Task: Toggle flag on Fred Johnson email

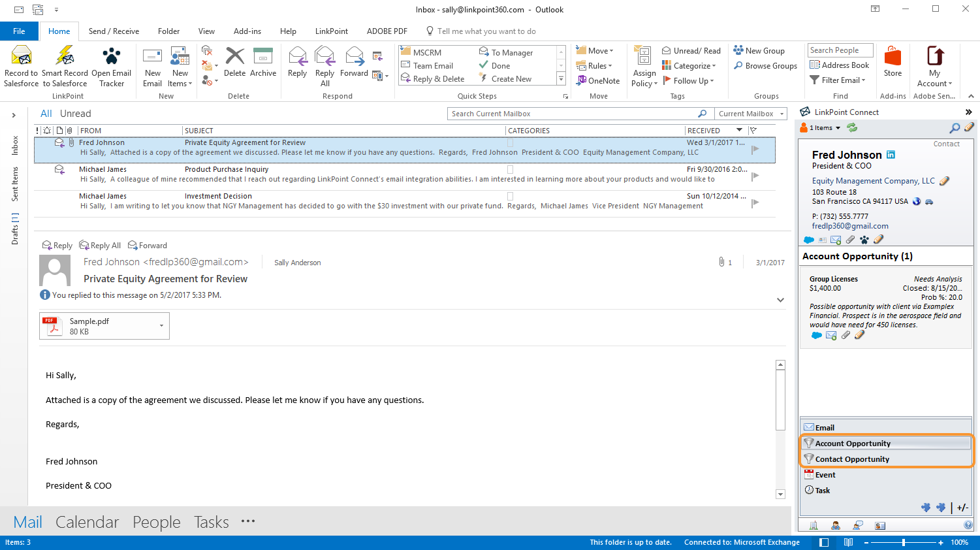Action: (x=755, y=149)
